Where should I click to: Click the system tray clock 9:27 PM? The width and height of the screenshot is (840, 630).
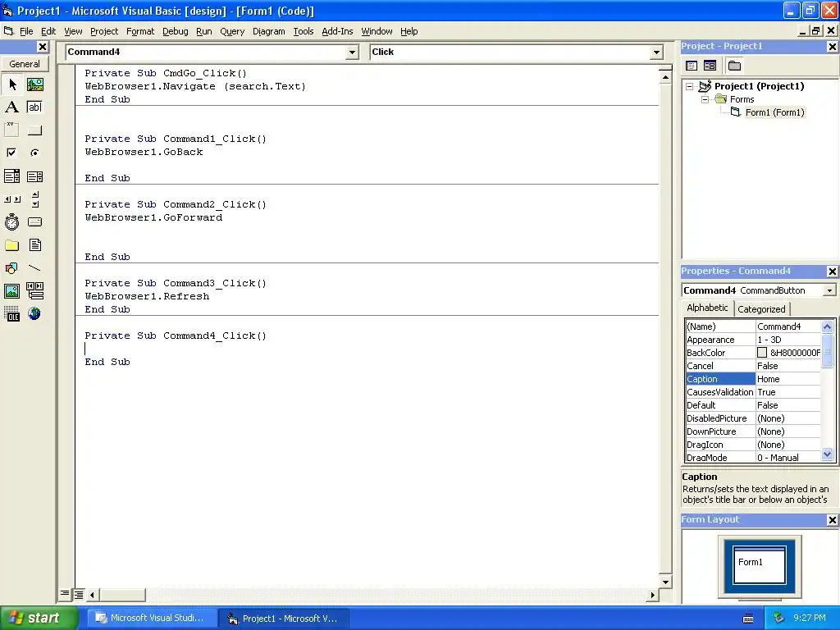[x=810, y=618]
